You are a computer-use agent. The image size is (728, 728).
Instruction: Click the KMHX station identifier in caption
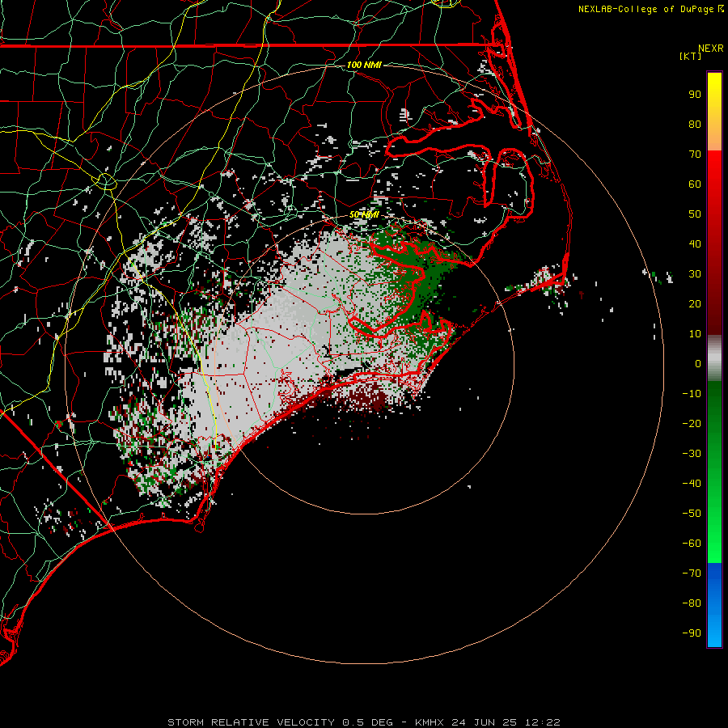pos(430,722)
